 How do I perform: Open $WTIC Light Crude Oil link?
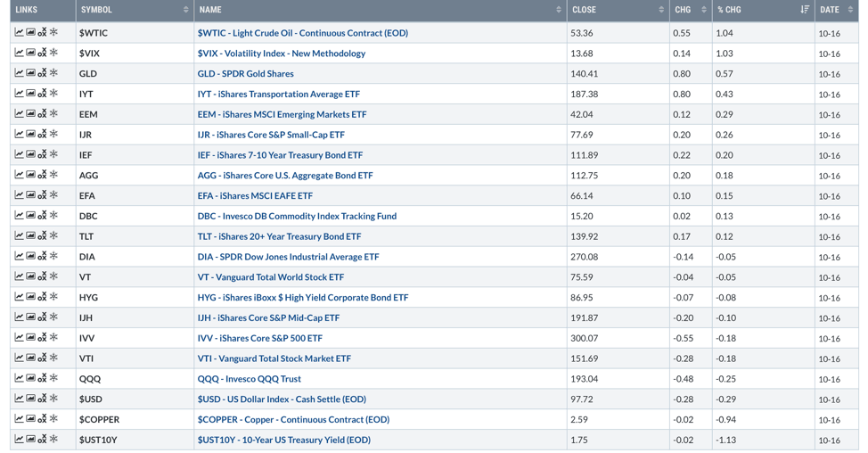[303, 33]
